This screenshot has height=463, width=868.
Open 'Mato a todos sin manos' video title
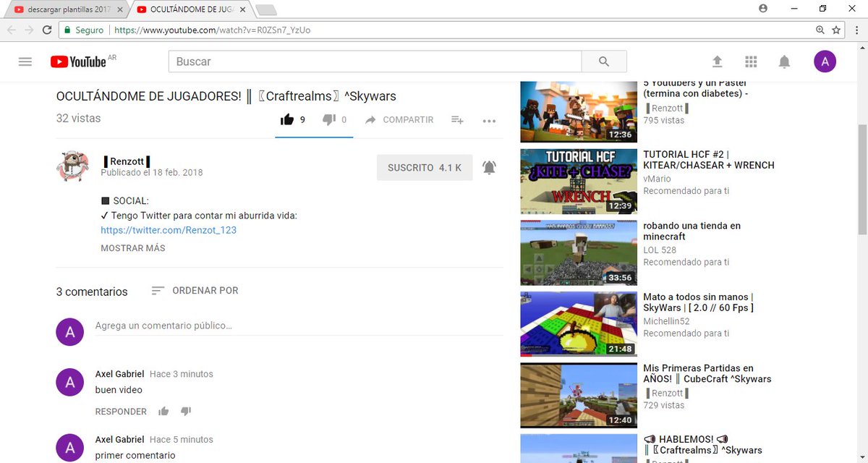tap(698, 302)
